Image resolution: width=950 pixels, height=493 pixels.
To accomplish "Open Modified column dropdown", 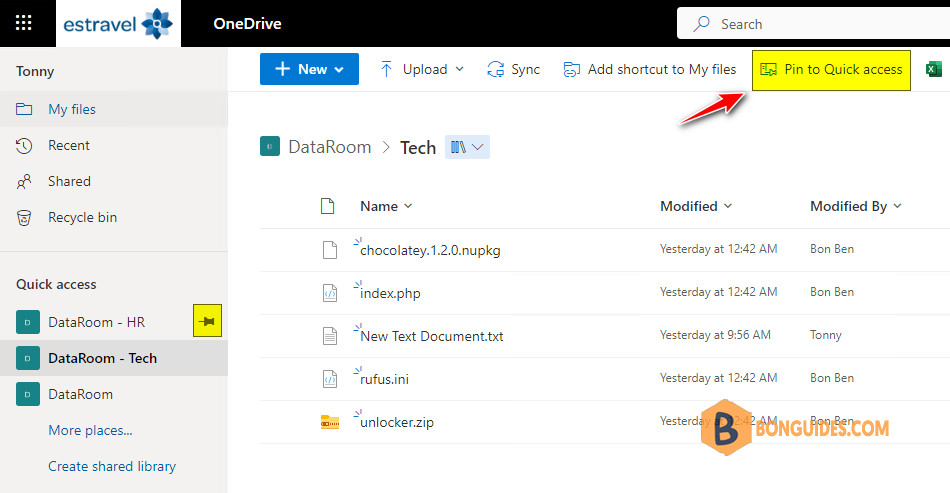I will (696, 207).
